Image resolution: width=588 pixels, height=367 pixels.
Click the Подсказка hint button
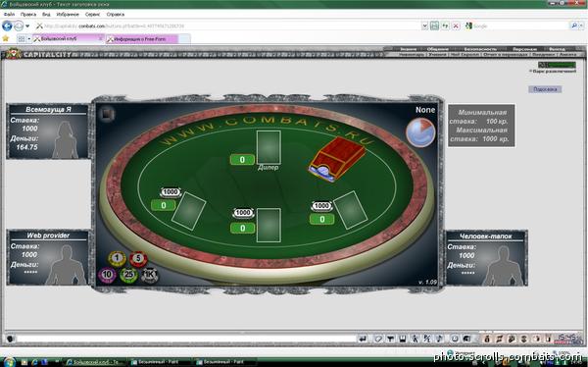[x=545, y=89]
